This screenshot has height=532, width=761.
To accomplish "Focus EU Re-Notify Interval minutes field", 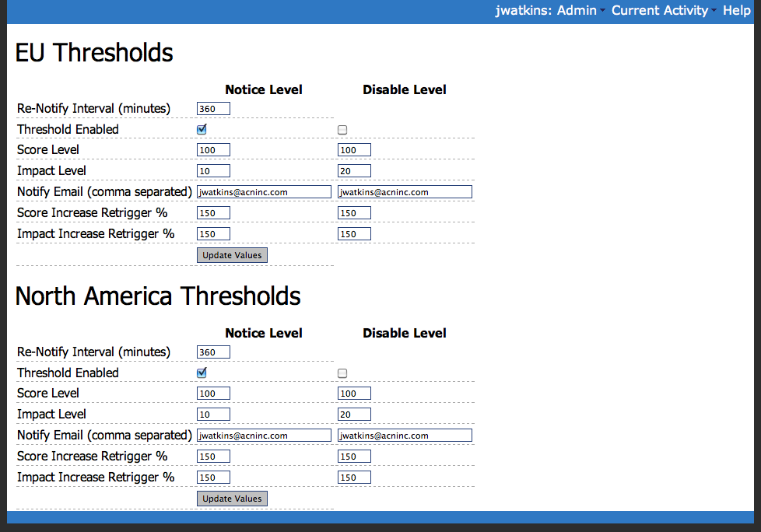I will click(x=213, y=109).
